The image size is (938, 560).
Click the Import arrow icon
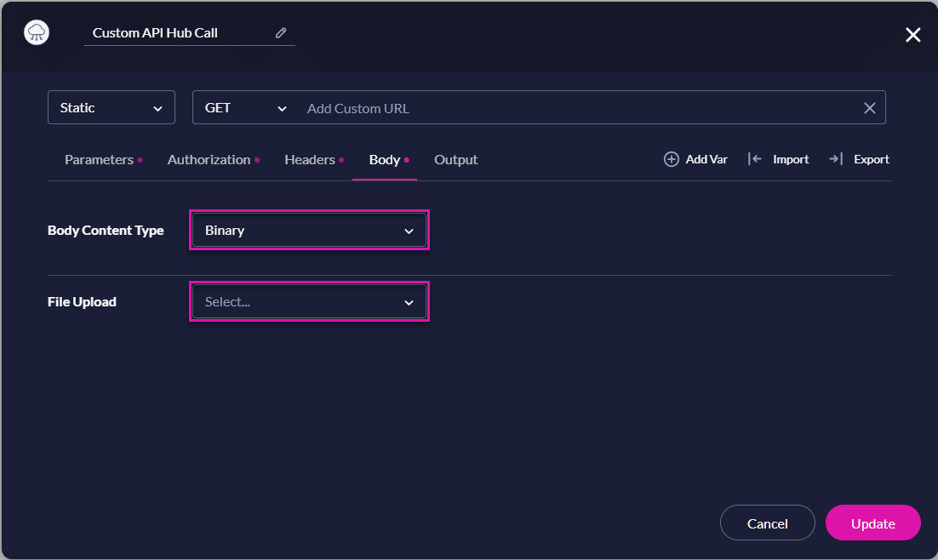pos(754,159)
